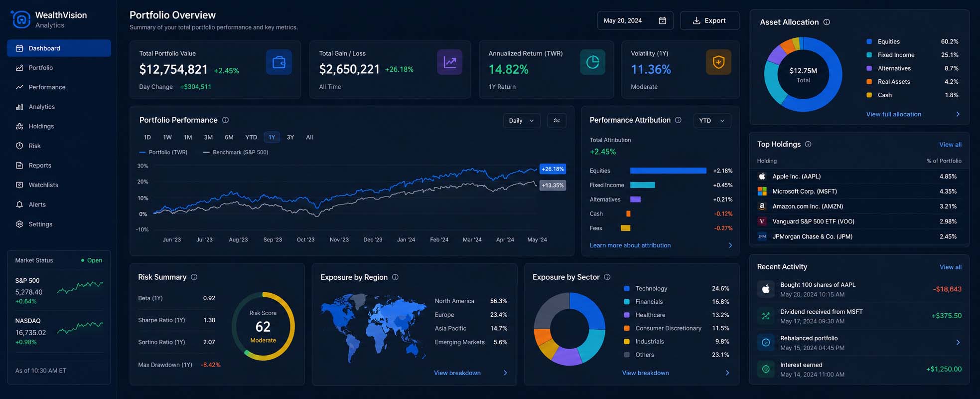Open View breakdown for Exposure by Region
Screen dimensions: 980x399
click(x=457, y=373)
